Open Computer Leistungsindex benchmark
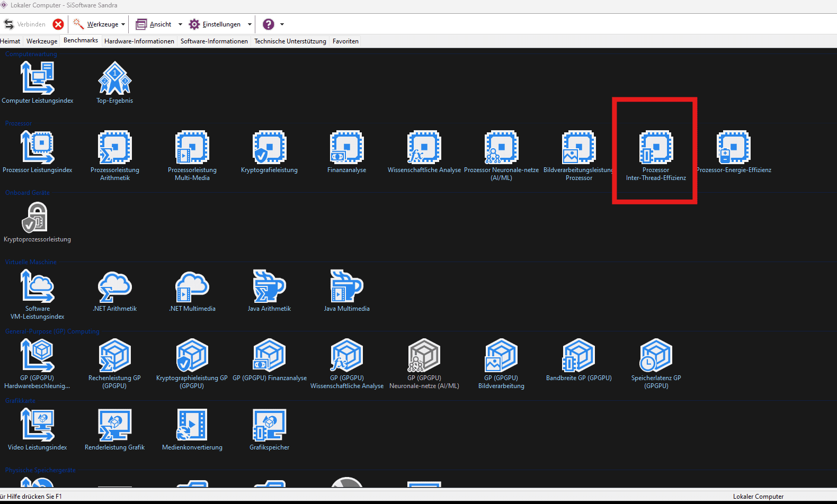The width and height of the screenshot is (837, 504). coord(38,82)
